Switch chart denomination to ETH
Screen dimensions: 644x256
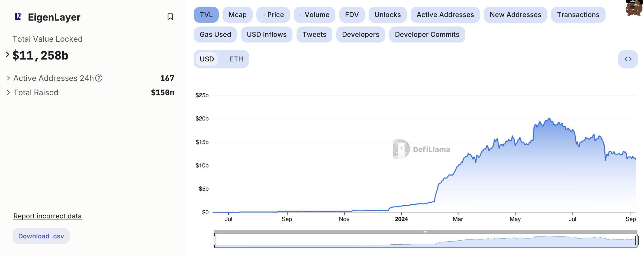[x=236, y=59]
